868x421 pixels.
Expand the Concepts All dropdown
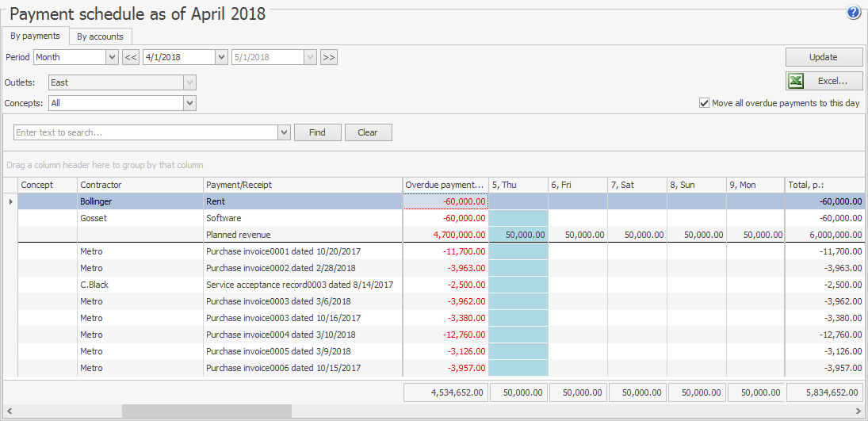189,103
